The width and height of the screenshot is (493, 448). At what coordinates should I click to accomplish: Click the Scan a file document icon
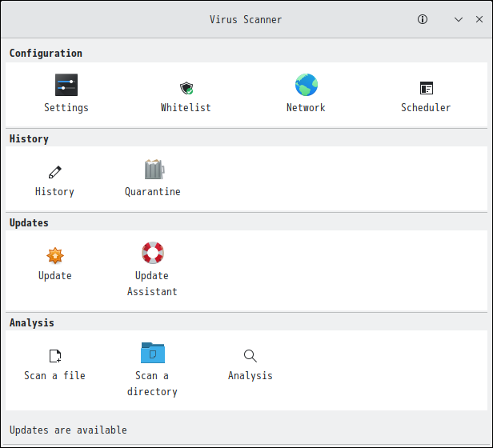[55, 356]
